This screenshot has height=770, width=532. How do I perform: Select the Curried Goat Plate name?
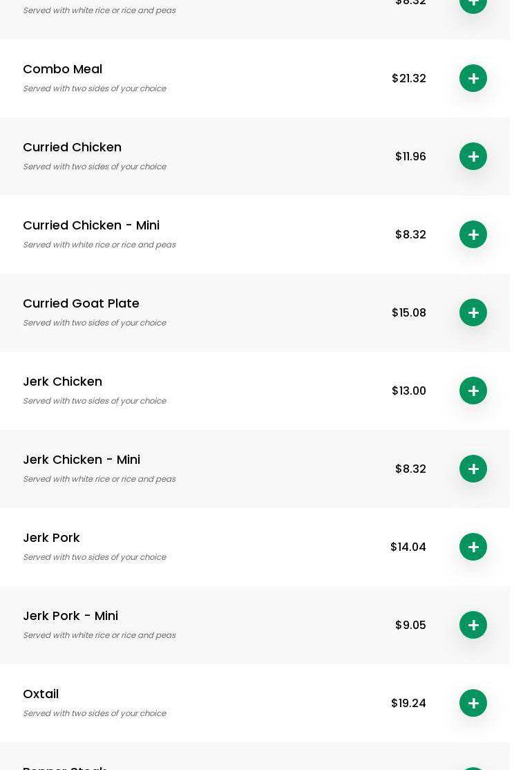tap(81, 303)
